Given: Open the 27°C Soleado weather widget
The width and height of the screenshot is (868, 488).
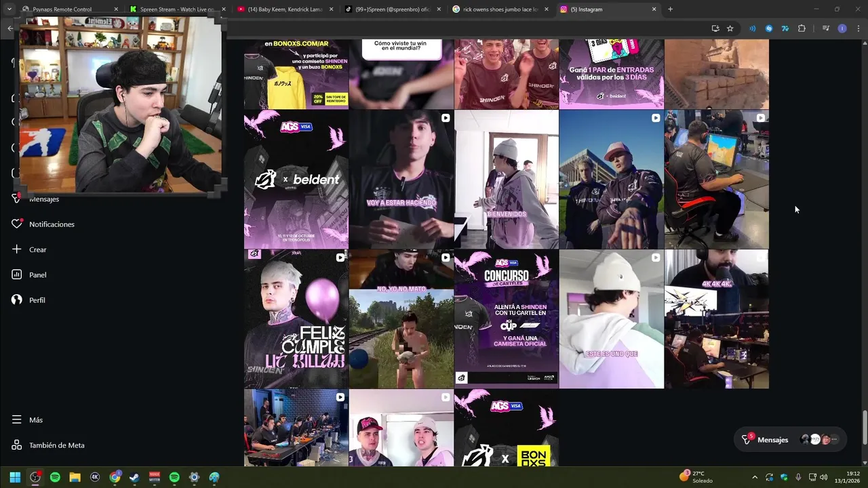Looking at the screenshot, I should pos(696,477).
